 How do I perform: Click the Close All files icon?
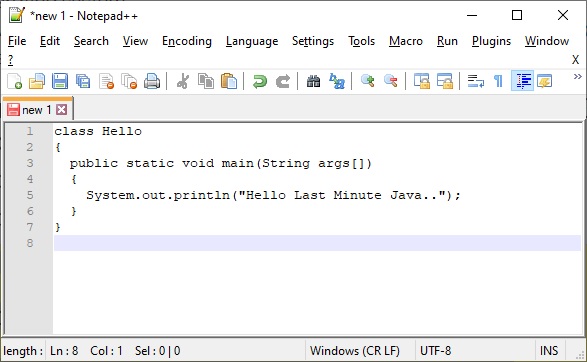129,81
